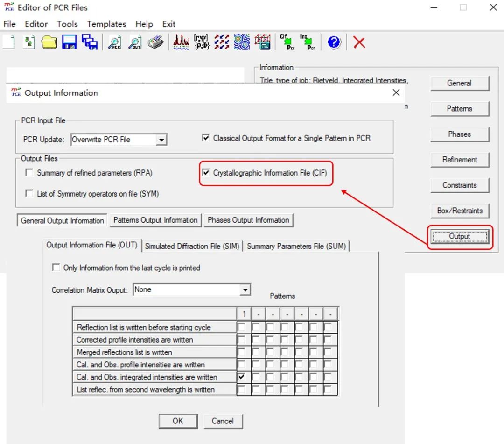Image resolution: width=504 pixels, height=444 pixels.
Task: Check Only Information from the last cycle
Action: point(56,268)
